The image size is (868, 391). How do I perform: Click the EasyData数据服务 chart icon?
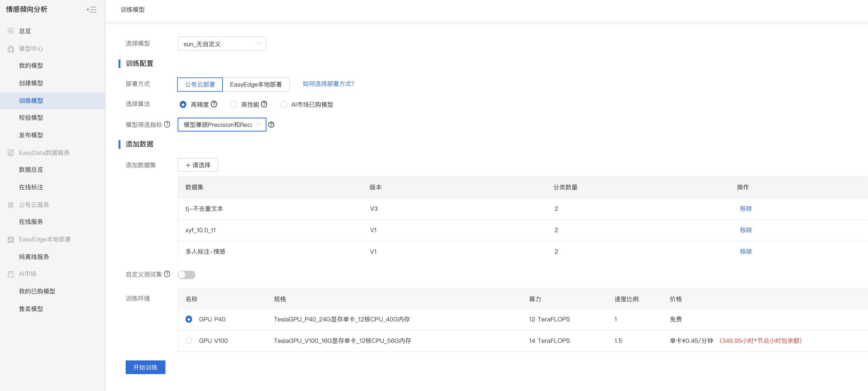10,153
